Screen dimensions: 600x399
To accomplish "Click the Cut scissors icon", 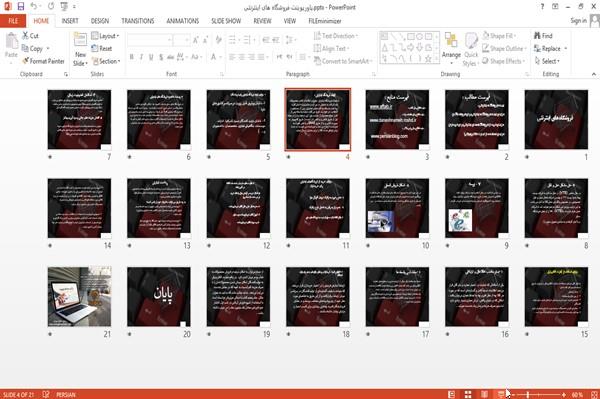I will [26, 36].
